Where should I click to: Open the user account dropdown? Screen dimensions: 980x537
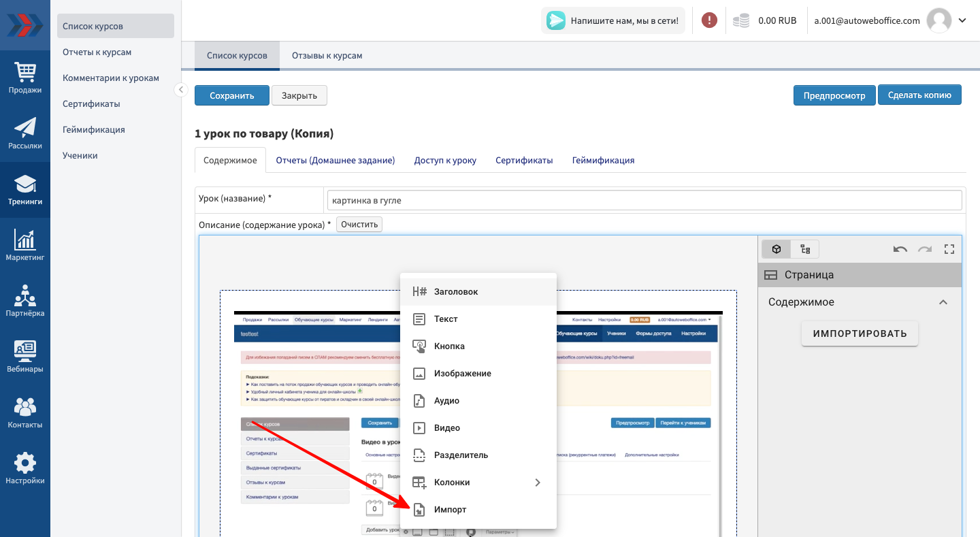tap(962, 20)
